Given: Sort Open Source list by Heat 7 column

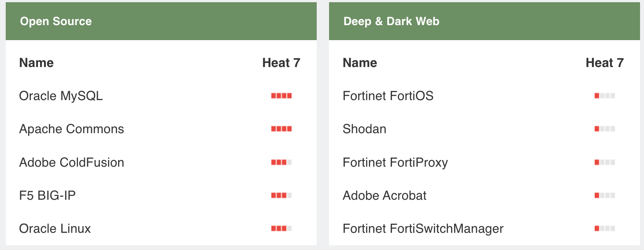Looking at the screenshot, I should [281, 63].
